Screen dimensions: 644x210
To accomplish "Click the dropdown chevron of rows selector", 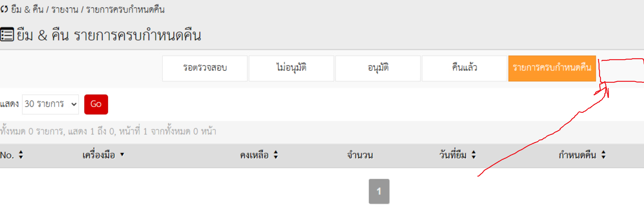I will (74, 104).
